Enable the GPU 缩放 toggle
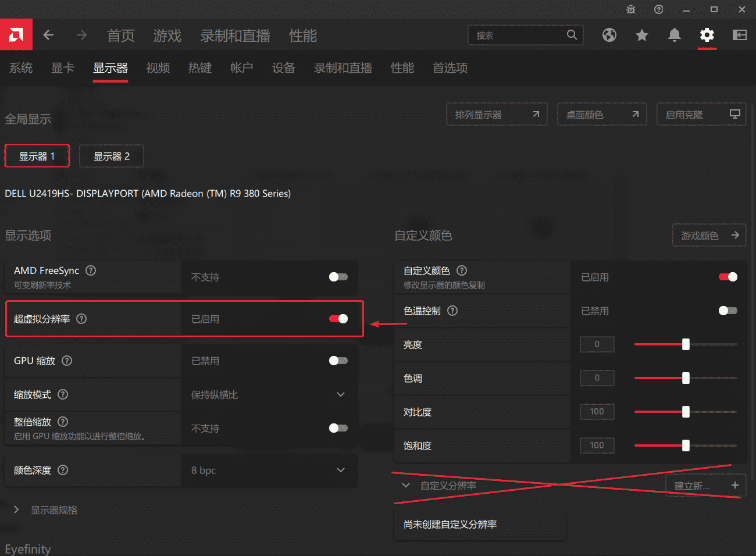The image size is (756, 556). (x=338, y=361)
